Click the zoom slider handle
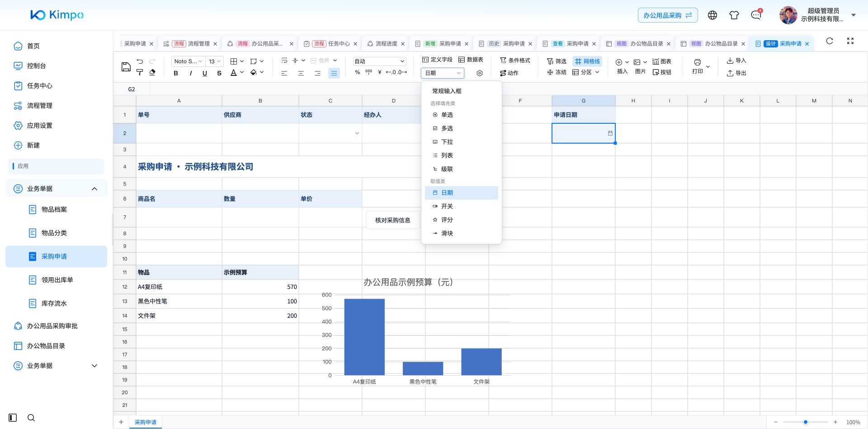 click(806, 422)
